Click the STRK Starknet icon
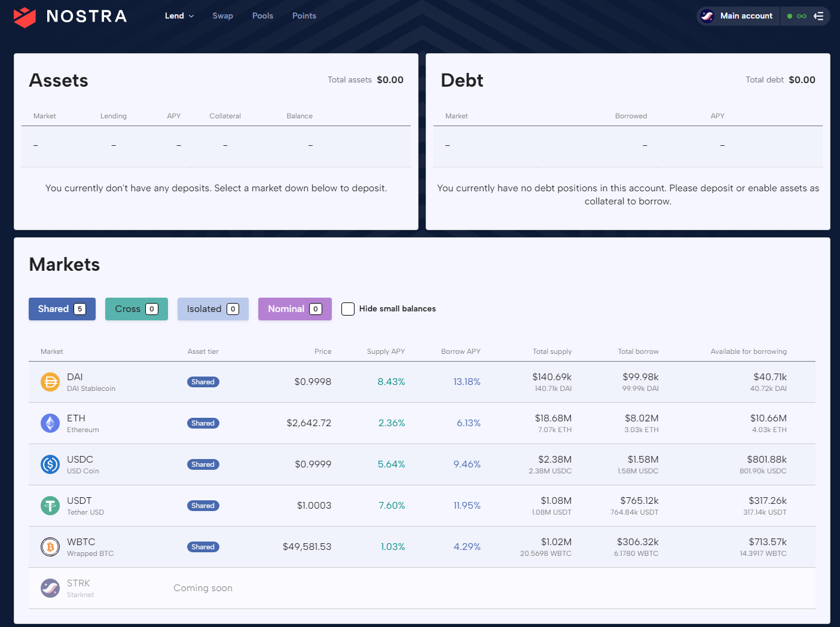Viewport: 840px width, 627px height. tap(50, 588)
